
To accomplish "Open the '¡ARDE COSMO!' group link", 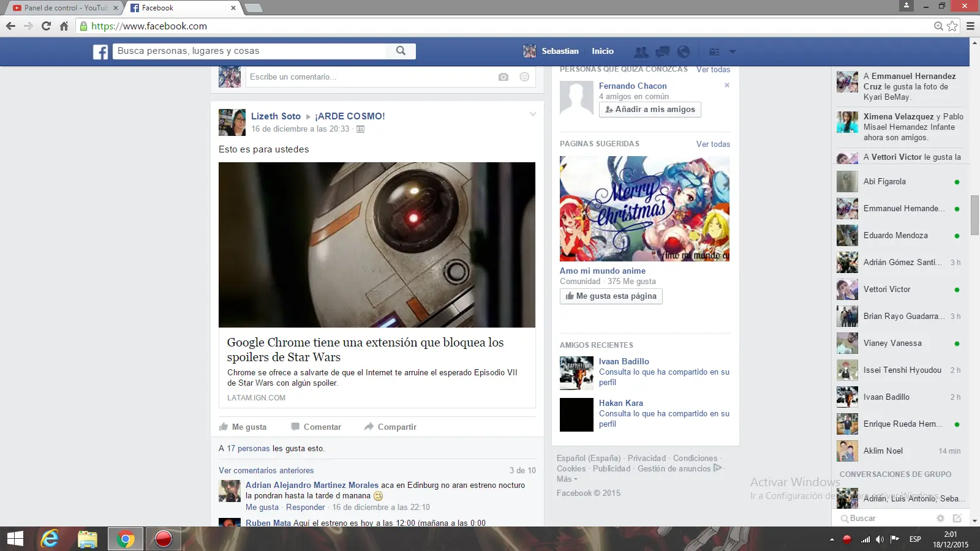I will coord(350,116).
